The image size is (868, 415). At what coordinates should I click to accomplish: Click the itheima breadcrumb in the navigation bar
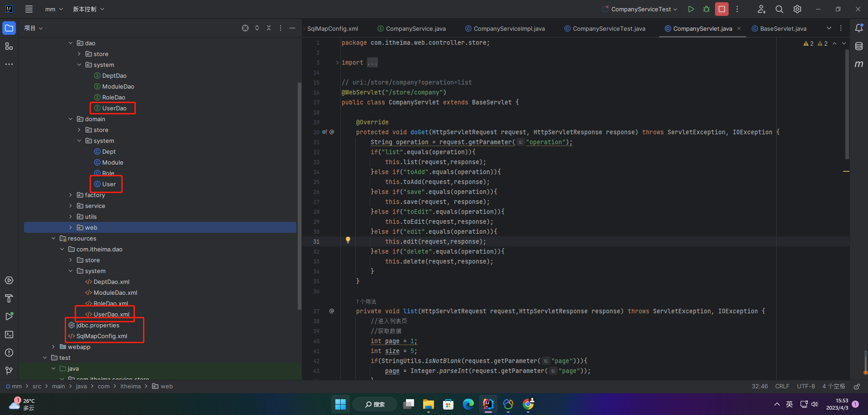coord(130,387)
